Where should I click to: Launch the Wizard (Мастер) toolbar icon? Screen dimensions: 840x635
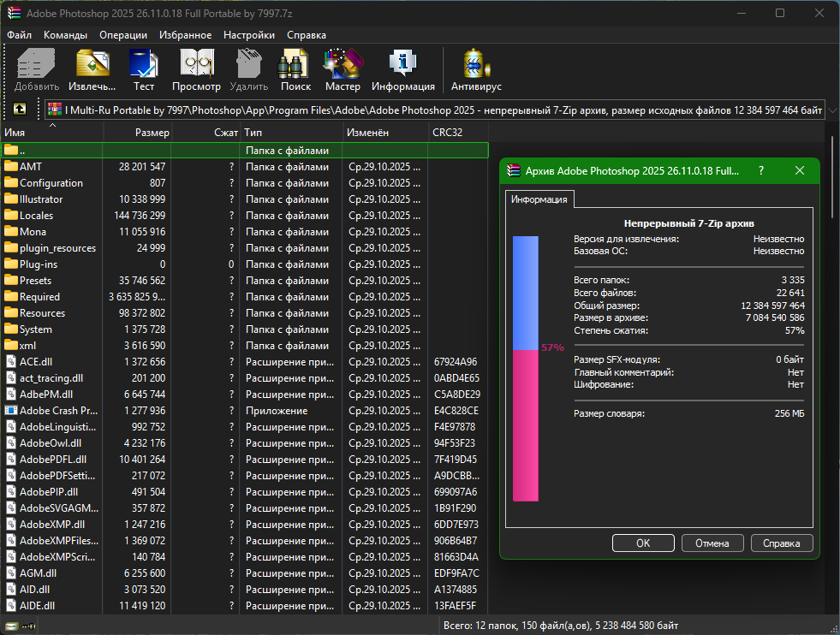coord(343,65)
